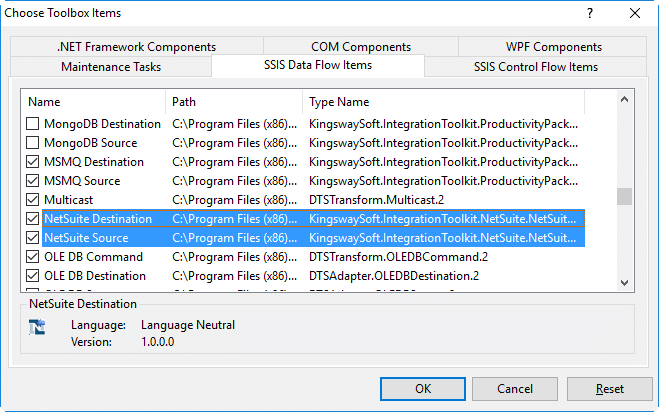Click the path cell of Multicast row

coord(235,200)
